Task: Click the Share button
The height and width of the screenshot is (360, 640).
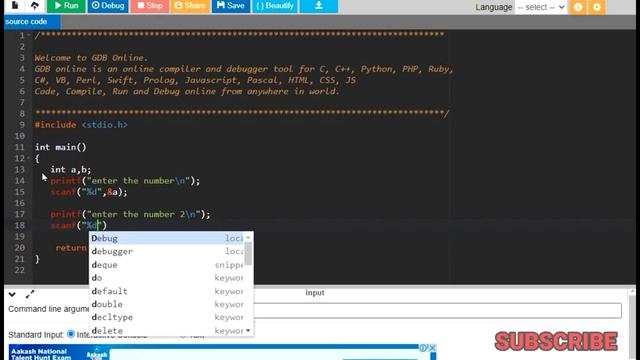Action: coord(190,6)
